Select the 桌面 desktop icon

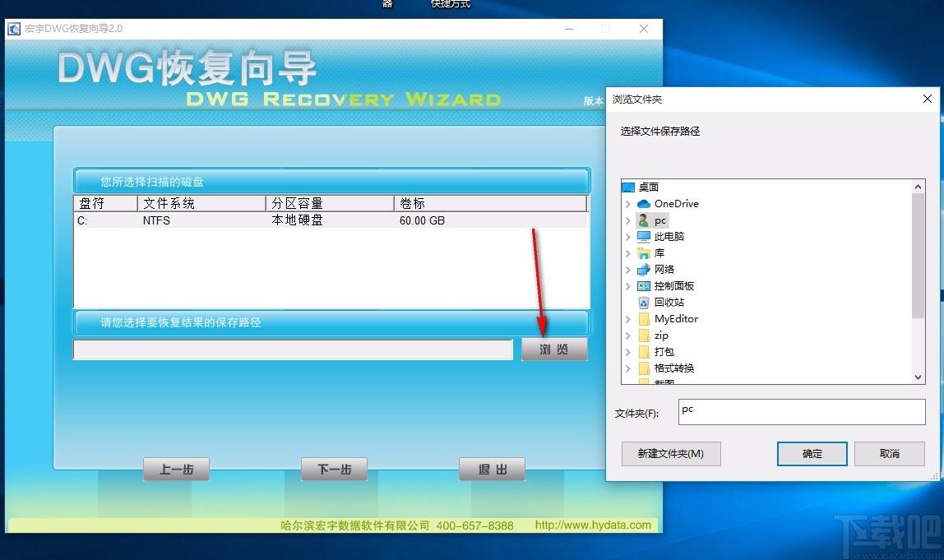point(628,187)
